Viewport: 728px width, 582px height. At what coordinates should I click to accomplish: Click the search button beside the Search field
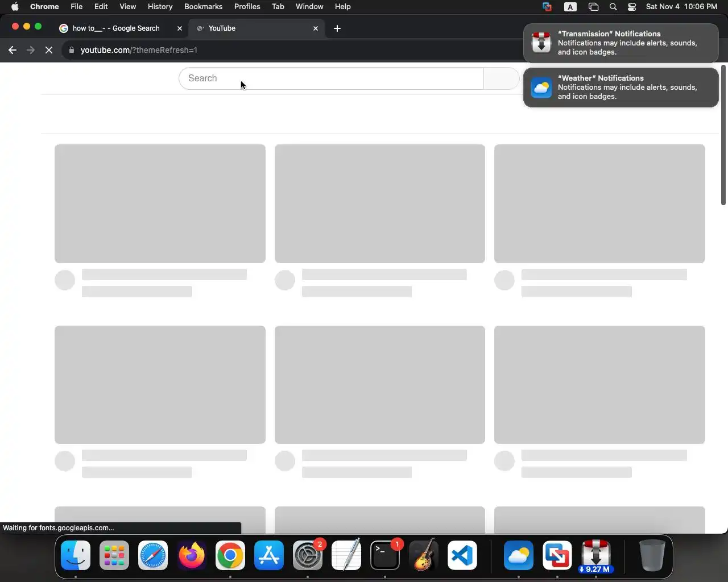tap(501, 78)
